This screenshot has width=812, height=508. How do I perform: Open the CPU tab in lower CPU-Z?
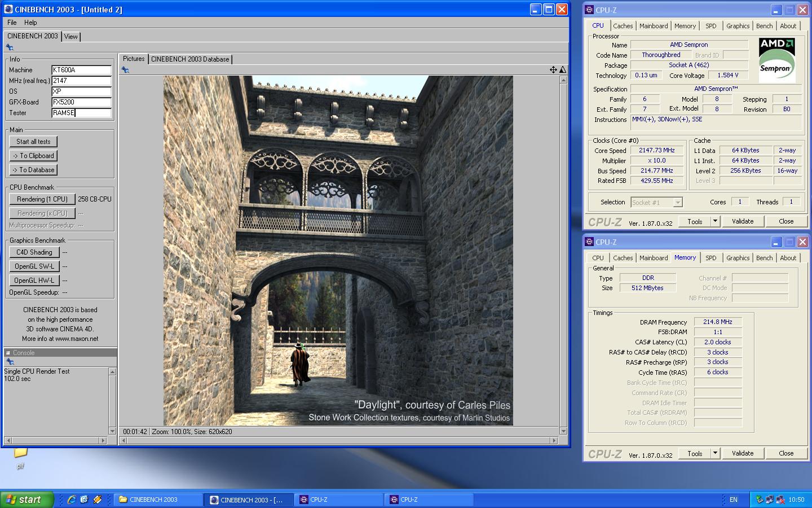pos(598,258)
